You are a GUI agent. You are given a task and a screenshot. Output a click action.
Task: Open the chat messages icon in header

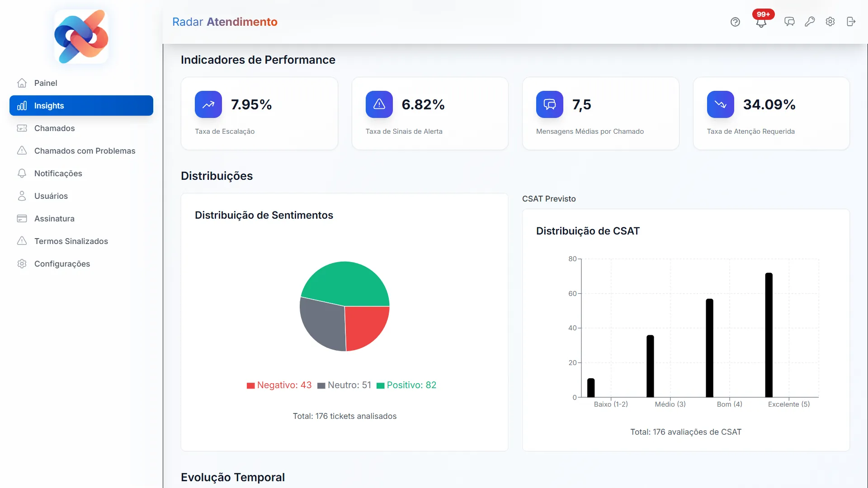(789, 22)
